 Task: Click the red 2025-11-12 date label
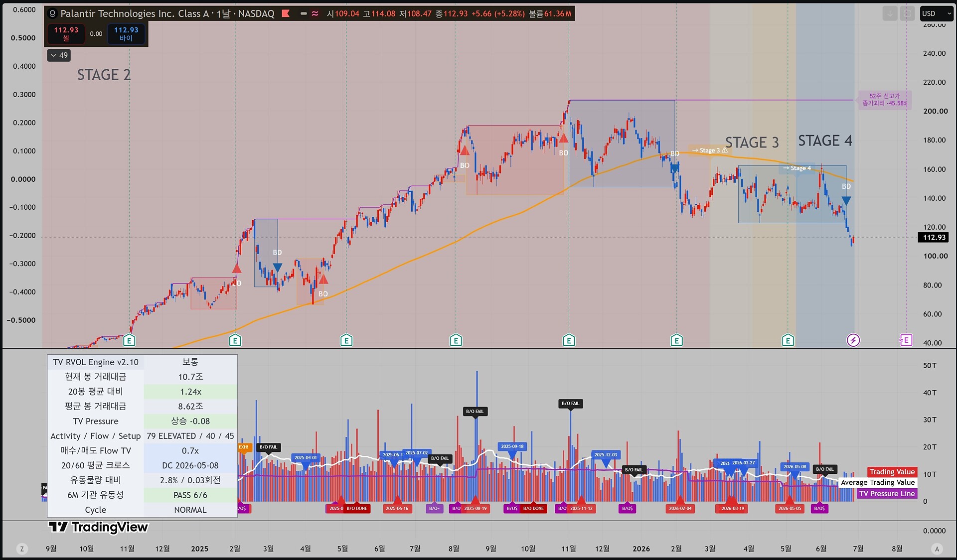coord(582,509)
